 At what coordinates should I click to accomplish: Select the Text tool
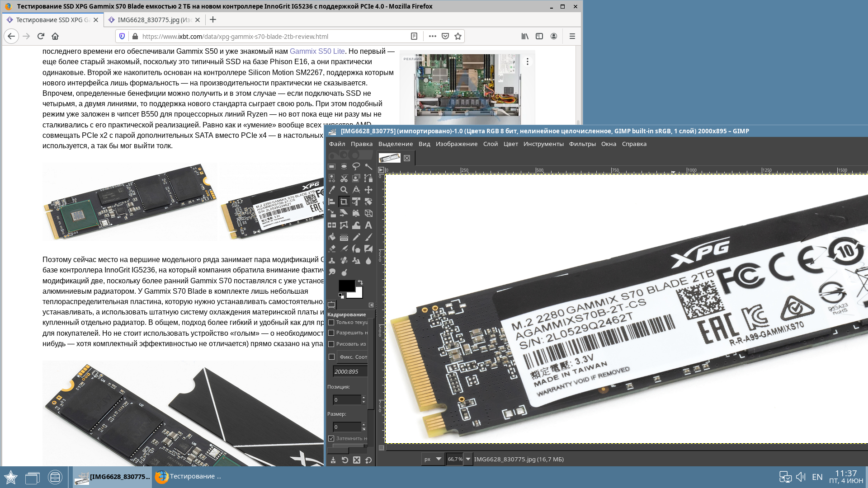pyautogui.click(x=368, y=225)
